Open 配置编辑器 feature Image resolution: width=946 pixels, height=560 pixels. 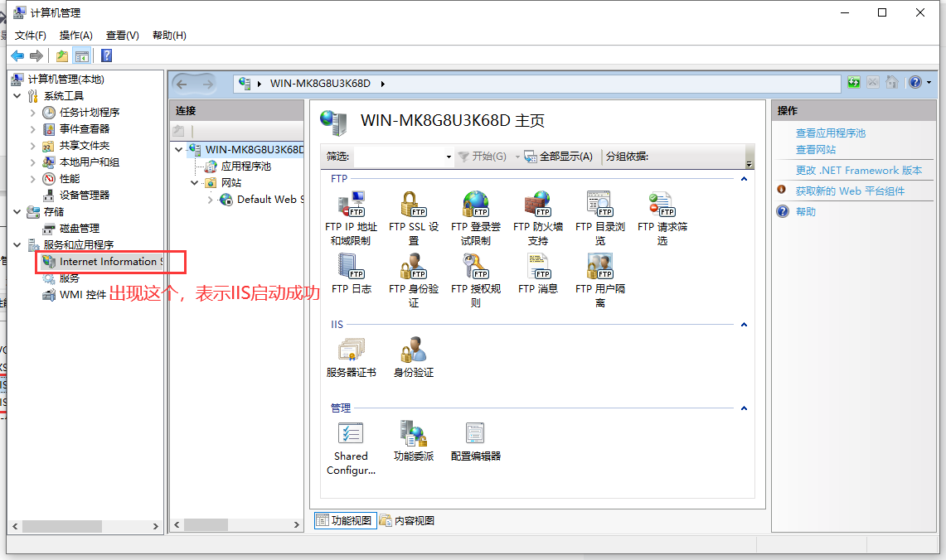(475, 442)
